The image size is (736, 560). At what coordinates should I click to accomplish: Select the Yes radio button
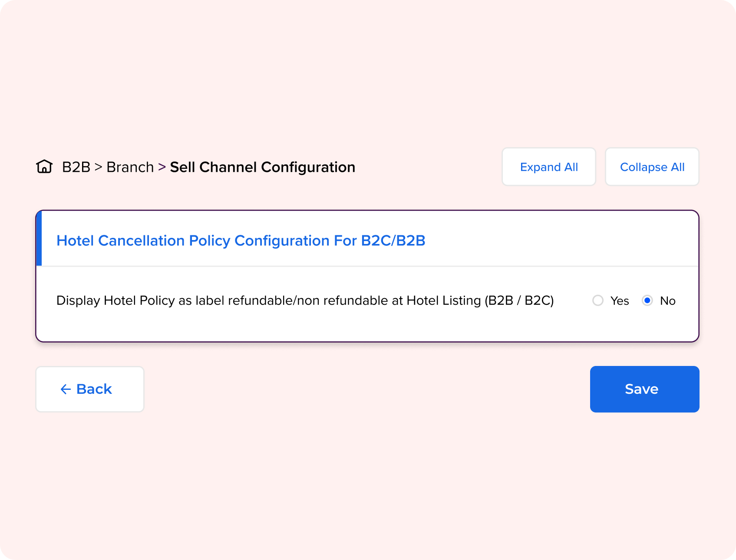pos(598,300)
